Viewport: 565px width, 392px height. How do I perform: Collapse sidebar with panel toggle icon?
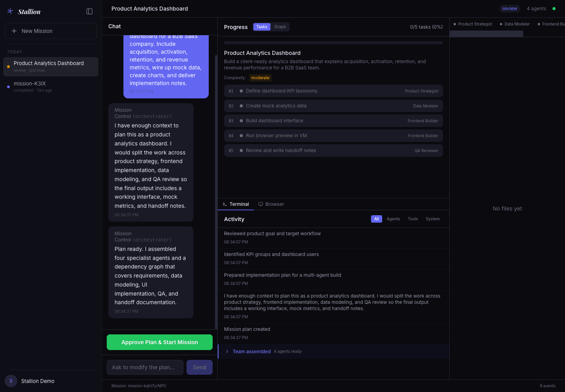click(89, 11)
